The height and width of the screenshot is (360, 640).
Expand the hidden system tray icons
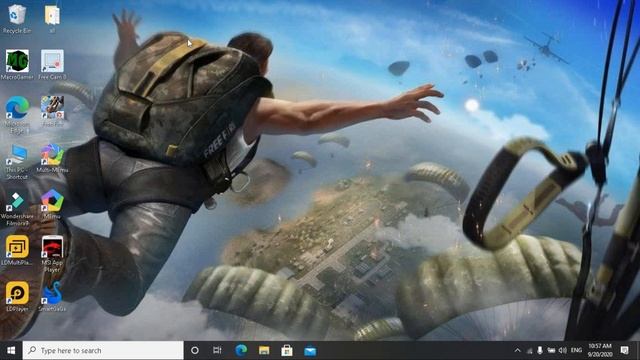tap(517, 351)
